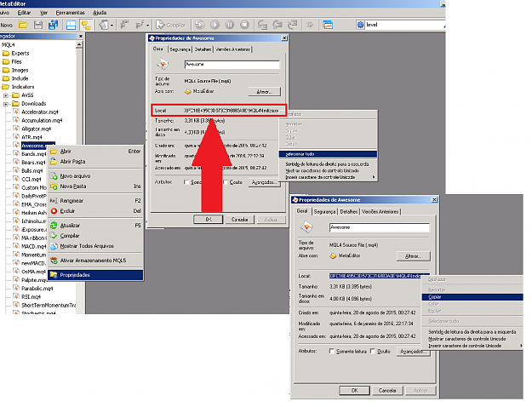Click the search box containing 'level'

click(405, 25)
